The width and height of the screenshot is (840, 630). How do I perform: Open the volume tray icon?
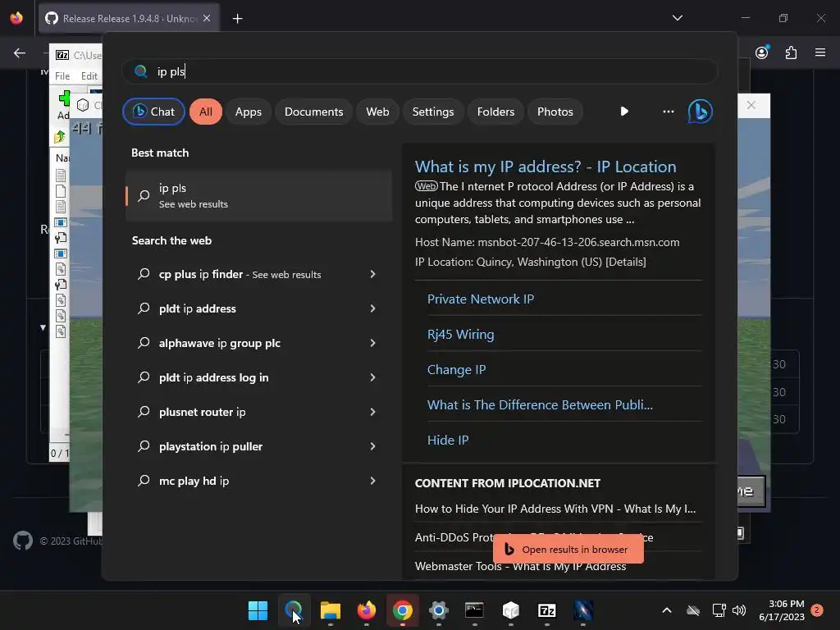pos(739,610)
